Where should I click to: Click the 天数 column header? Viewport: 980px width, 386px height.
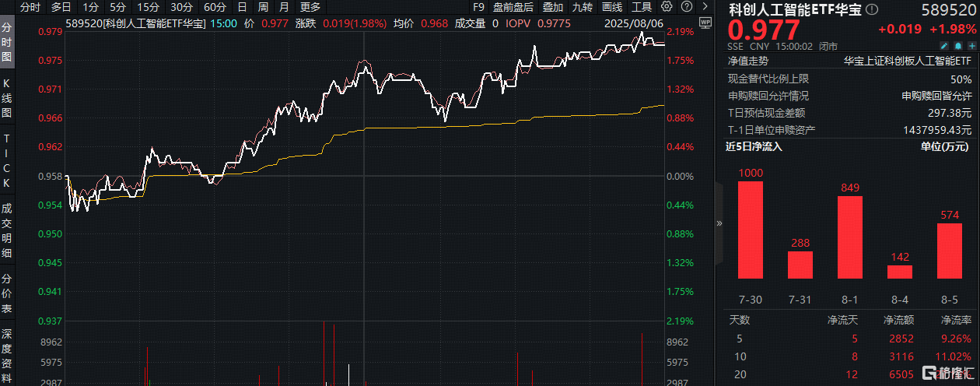(739, 320)
